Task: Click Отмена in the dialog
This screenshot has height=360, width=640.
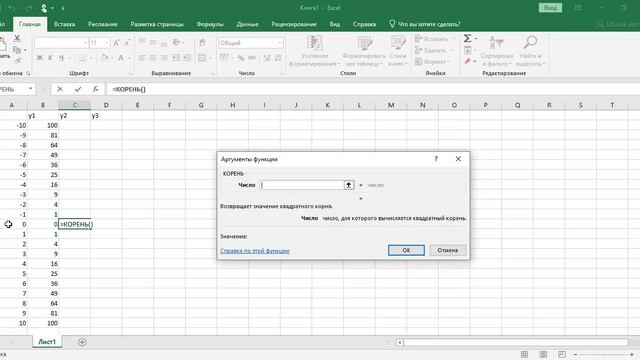Action: [448, 250]
